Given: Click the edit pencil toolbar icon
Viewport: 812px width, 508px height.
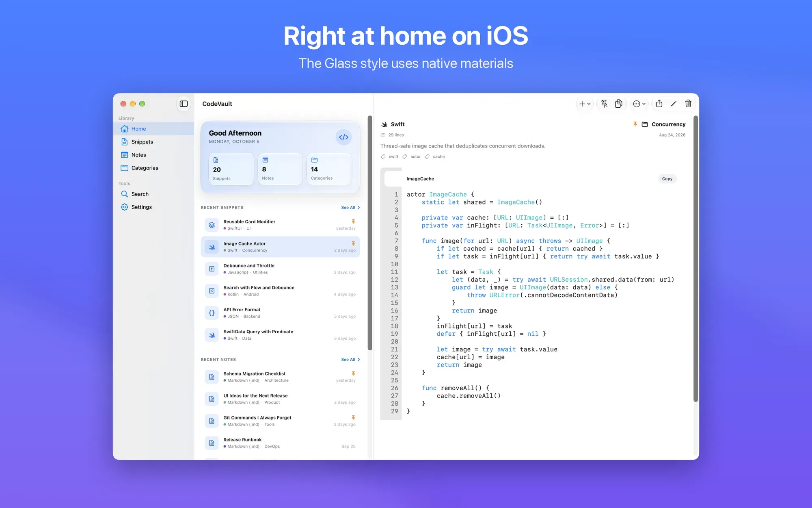Looking at the screenshot, I should pos(674,104).
